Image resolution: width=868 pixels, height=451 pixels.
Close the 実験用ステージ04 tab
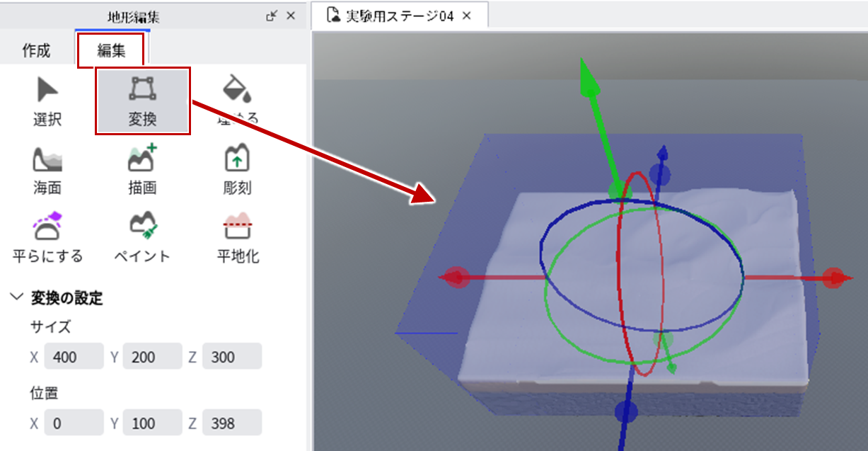click(x=466, y=16)
